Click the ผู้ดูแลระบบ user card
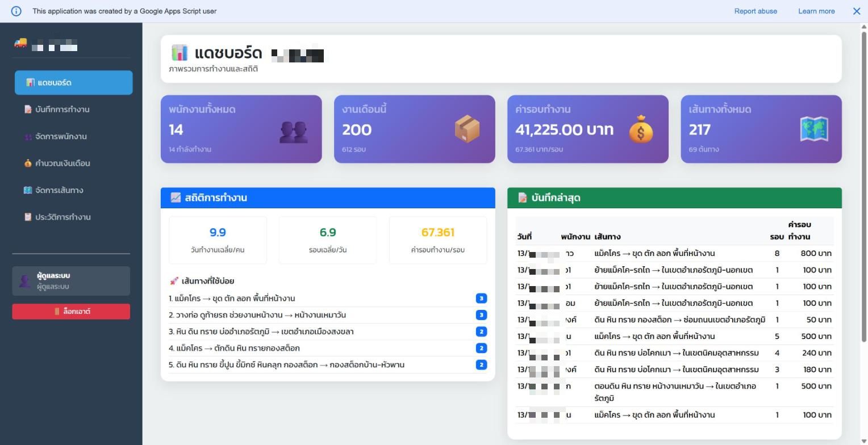Screen dimensions: 868x445 coord(71,281)
